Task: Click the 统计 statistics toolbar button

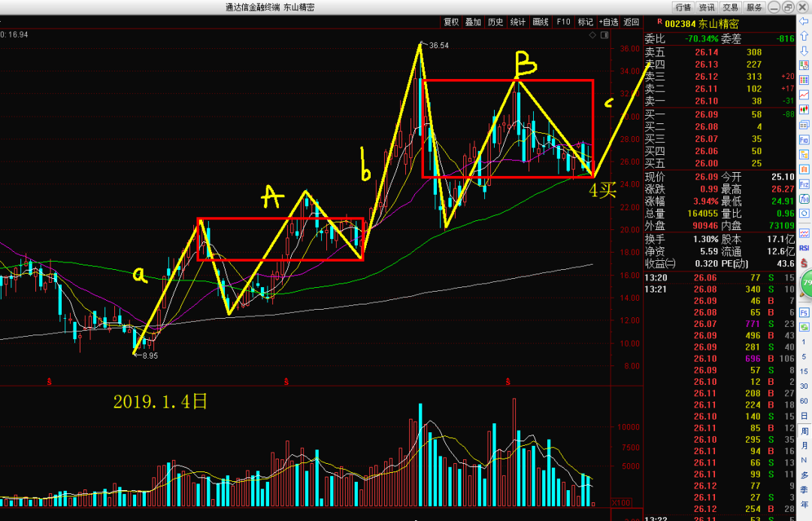Action: click(x=518, y=22)
